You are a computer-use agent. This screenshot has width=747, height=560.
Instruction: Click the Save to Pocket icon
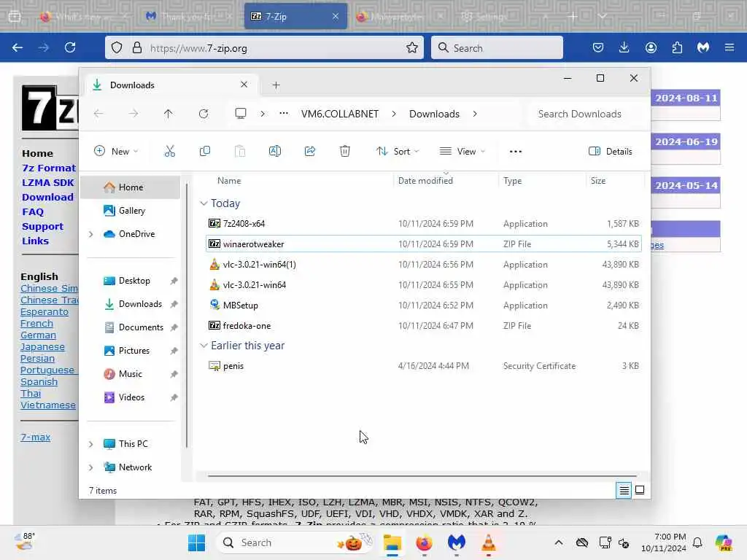coord(598,47)
